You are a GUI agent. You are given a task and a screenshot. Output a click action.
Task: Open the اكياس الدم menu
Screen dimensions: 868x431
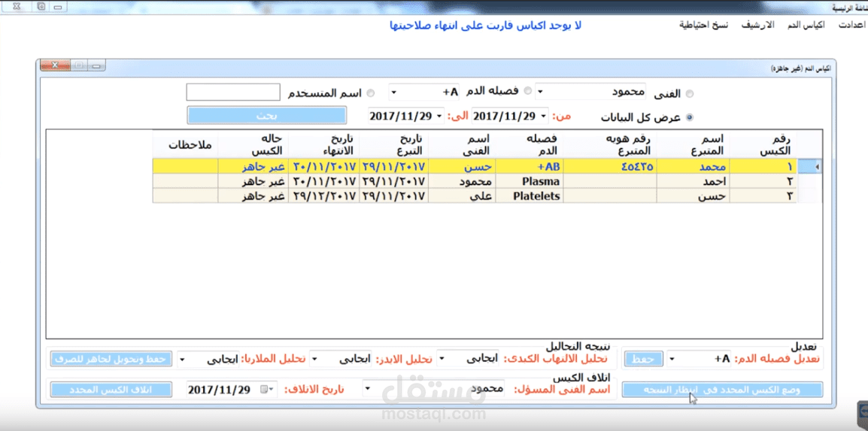click(x=806, y=26)
